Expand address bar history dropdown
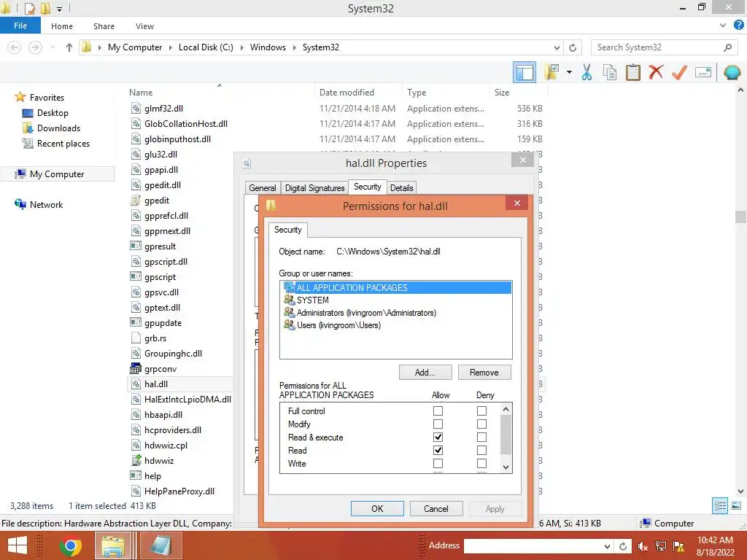The height and width of the screenshot is (560, 747). tap(557, 47)
